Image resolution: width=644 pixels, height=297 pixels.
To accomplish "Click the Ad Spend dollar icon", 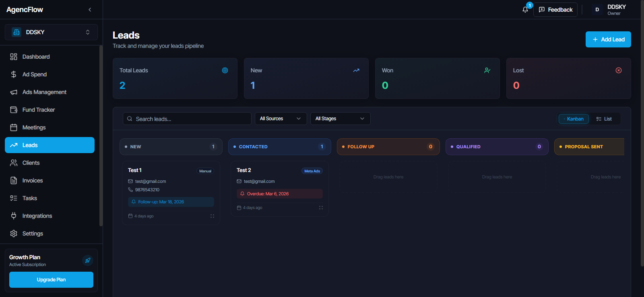I will [14, 74].
